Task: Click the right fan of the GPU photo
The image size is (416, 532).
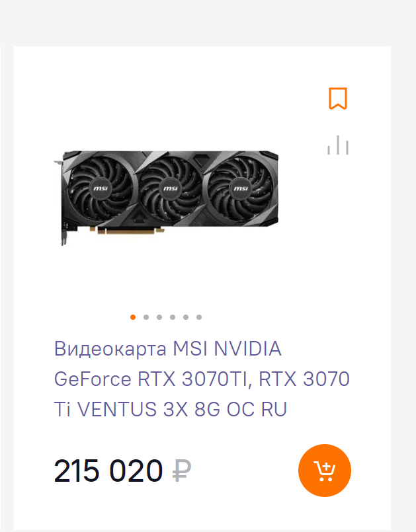Action: pos(241,188)
